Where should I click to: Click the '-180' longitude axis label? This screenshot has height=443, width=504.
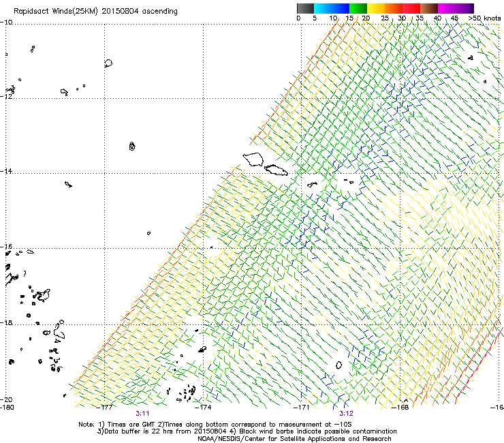7,408
